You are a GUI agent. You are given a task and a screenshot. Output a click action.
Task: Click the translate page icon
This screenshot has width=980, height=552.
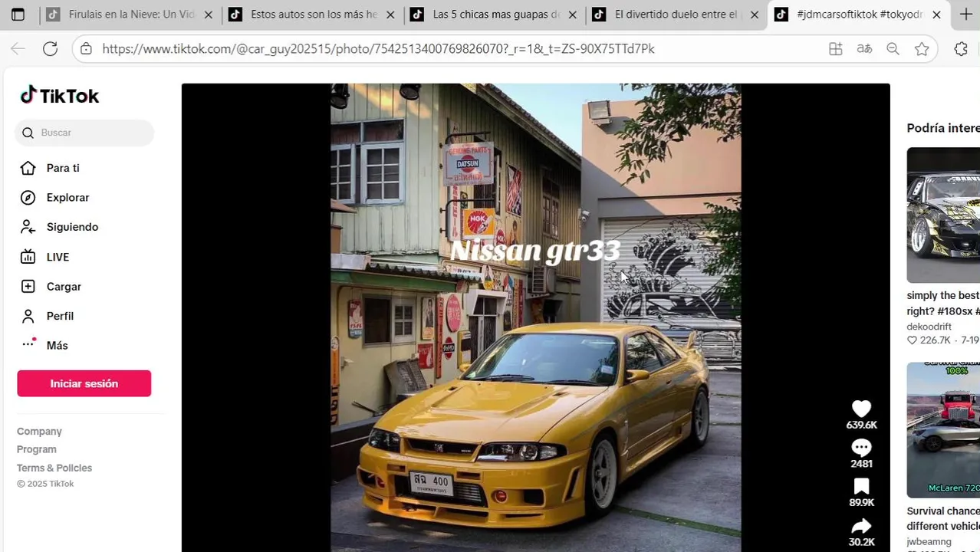tap(864, 48)
